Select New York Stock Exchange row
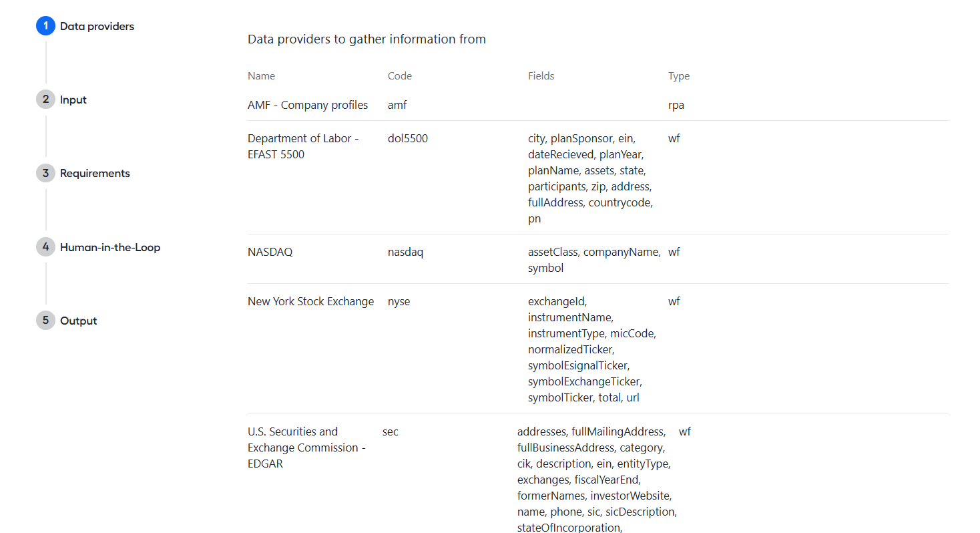 (x=597, y=349)
